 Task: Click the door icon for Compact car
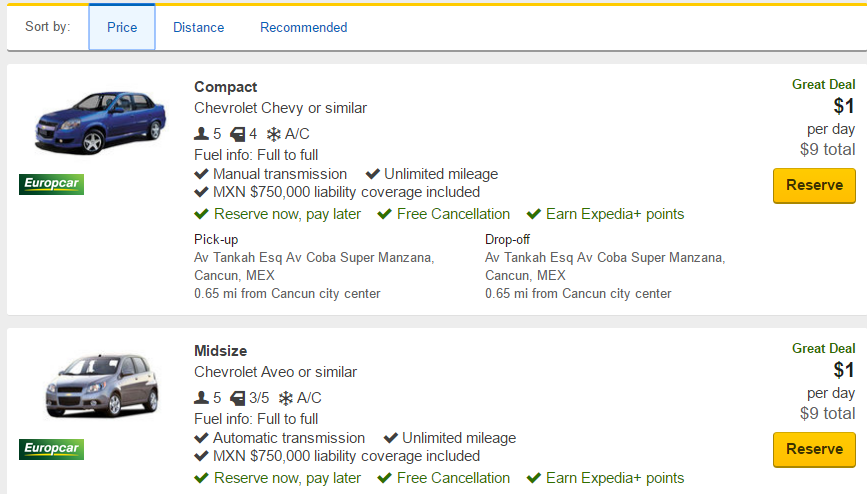pos(238,134)
